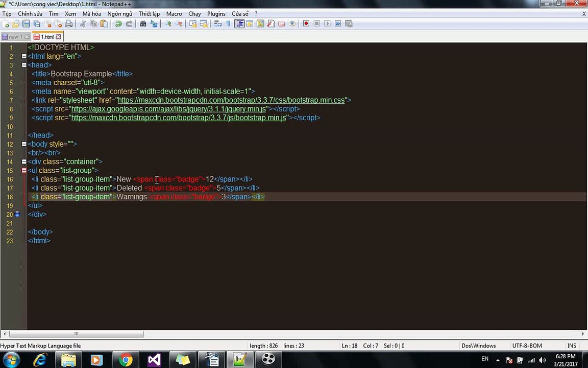Viewport: 588px width, 368px height.
Task: Click the jquery.min.js URL link
Action: click(169, 109)
